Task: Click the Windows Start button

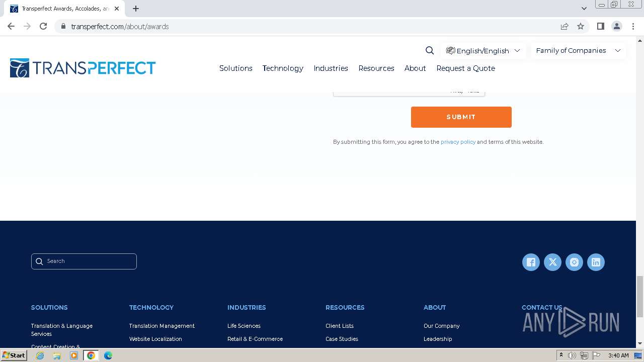Action: 14,355
